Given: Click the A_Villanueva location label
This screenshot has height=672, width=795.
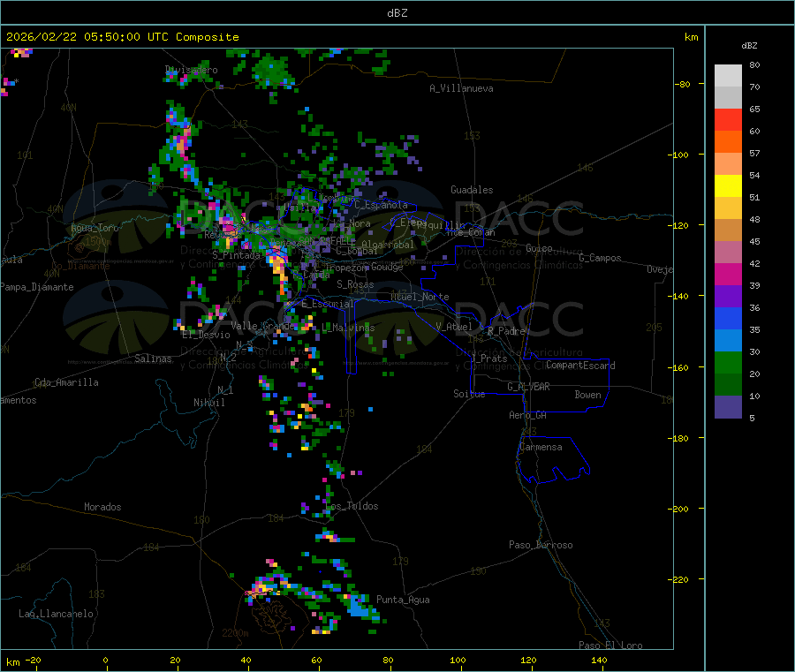Looking at the screenshot, I should [x=461, y=88].
